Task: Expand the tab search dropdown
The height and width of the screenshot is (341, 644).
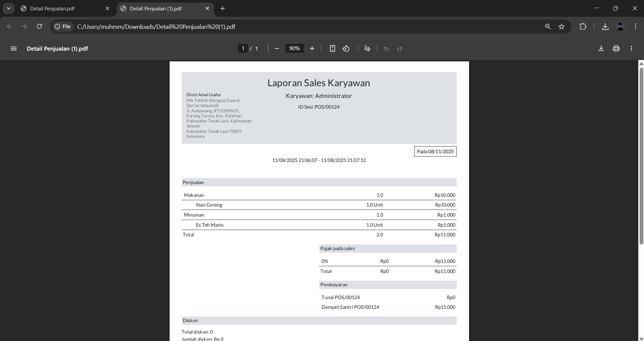Action: 9,8
